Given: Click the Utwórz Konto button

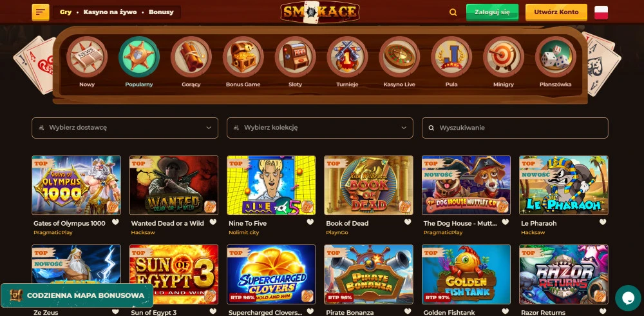Looking at the screenshot, I should coord(556,12).
